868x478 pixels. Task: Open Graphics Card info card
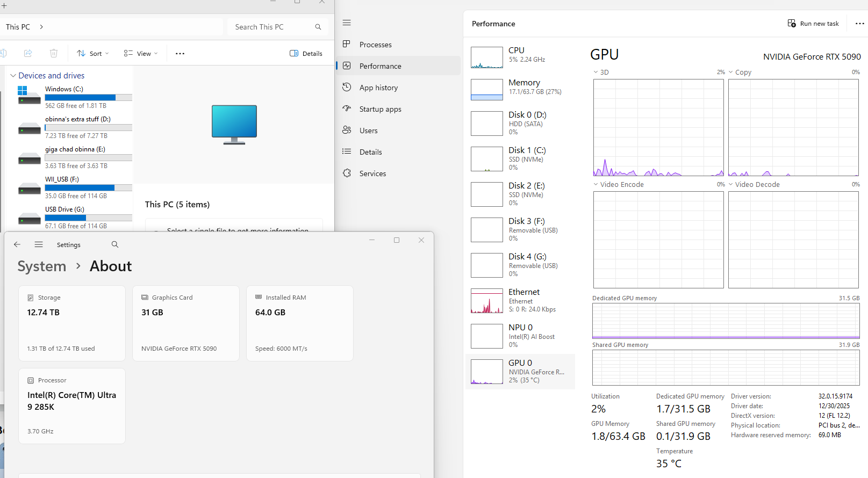(x=186, y=323)
